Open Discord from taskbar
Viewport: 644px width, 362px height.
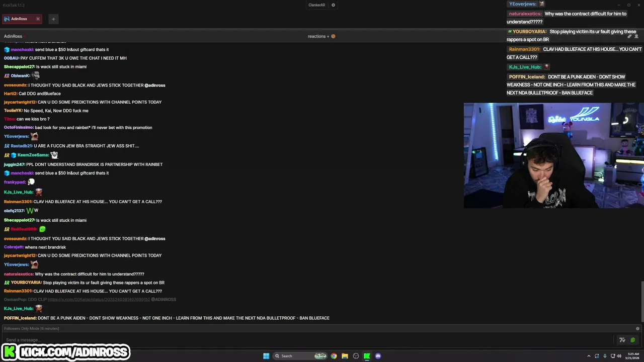tap(378, 356)
